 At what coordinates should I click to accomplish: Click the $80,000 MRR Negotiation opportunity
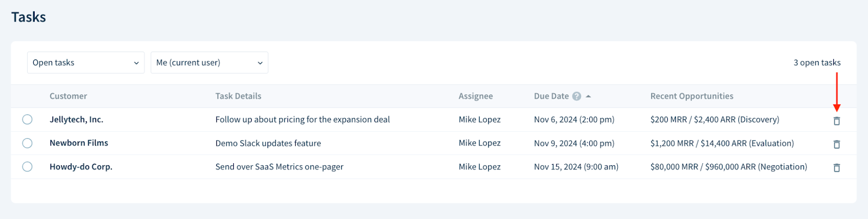point(729,166)
